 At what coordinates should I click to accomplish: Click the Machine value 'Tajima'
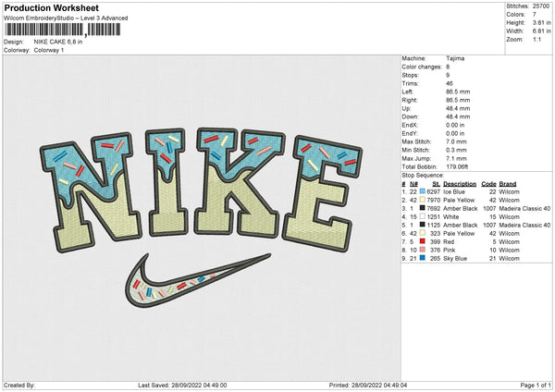[455, 58]
